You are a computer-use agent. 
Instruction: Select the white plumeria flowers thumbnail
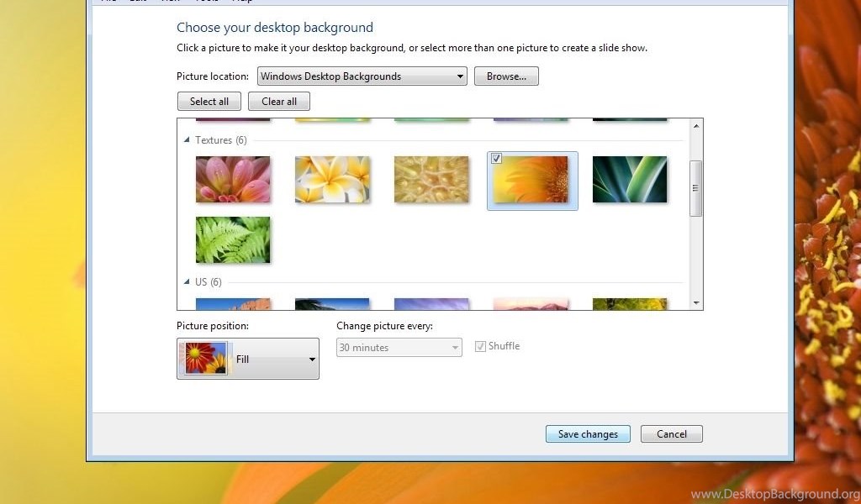click(332, 179)
